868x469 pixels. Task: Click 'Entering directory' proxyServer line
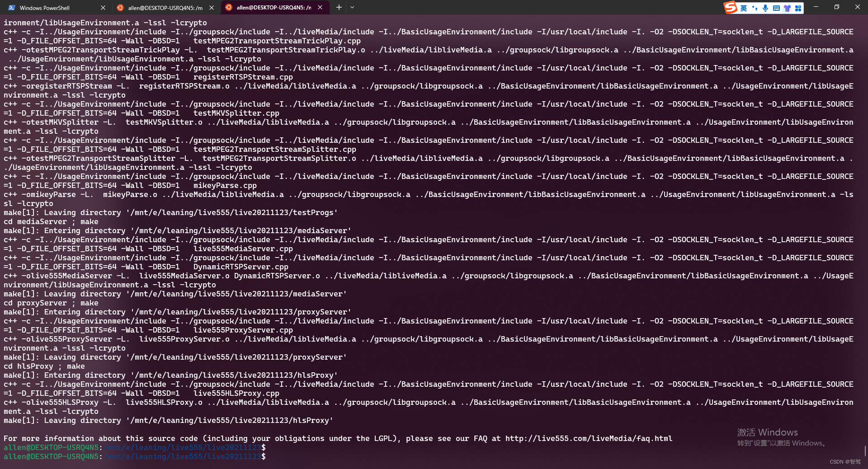coord(178,312)
